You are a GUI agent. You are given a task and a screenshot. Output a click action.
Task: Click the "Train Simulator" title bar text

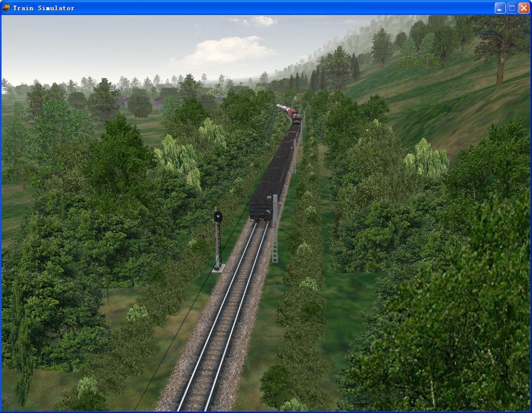point(44,8)
